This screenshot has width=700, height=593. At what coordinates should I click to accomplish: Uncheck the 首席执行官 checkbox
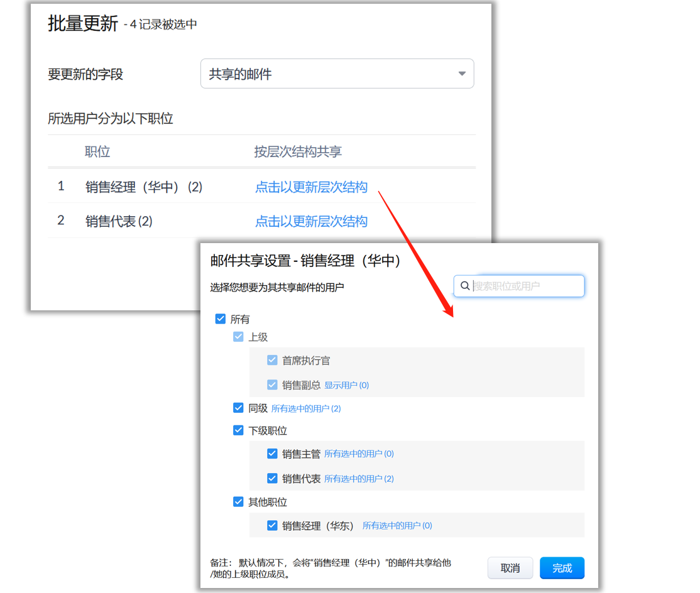pyautogui.click(x=272, y=361)
